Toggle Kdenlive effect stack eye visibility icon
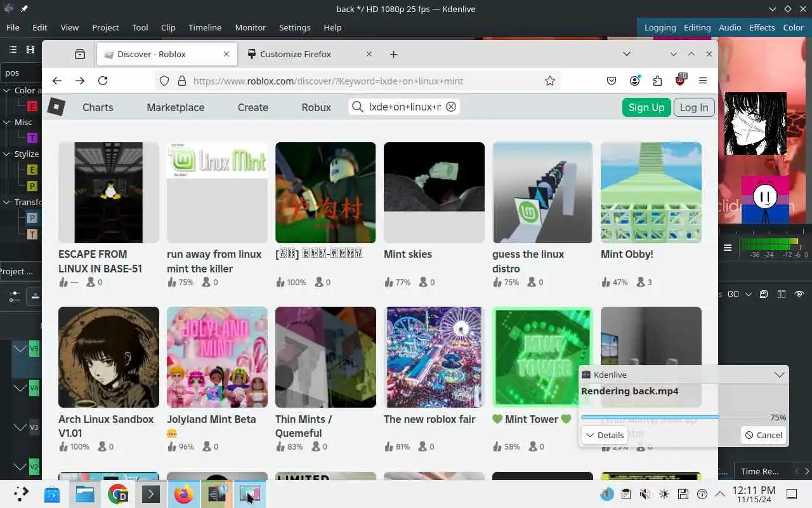Screen dimensions: 812x508 [x=799, y=294]
